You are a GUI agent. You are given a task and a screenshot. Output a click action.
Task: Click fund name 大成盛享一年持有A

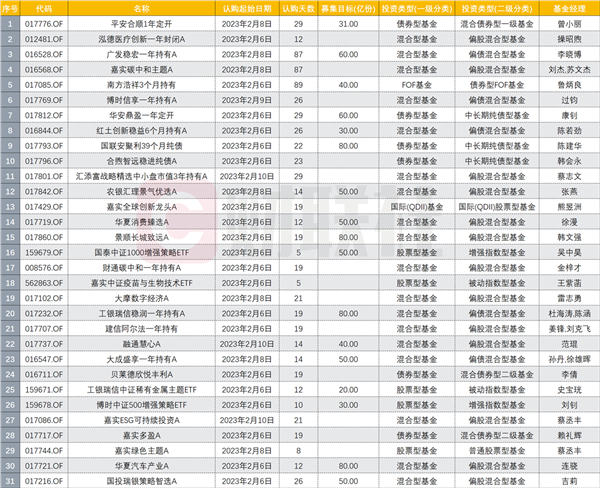tap(142, 359)
